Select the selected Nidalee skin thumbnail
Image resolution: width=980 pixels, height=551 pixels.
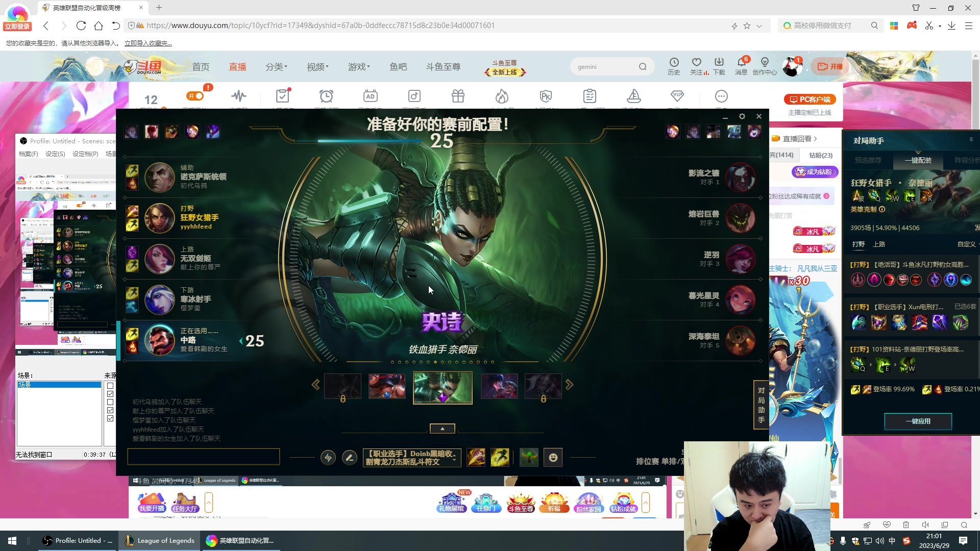coord(443,387)
